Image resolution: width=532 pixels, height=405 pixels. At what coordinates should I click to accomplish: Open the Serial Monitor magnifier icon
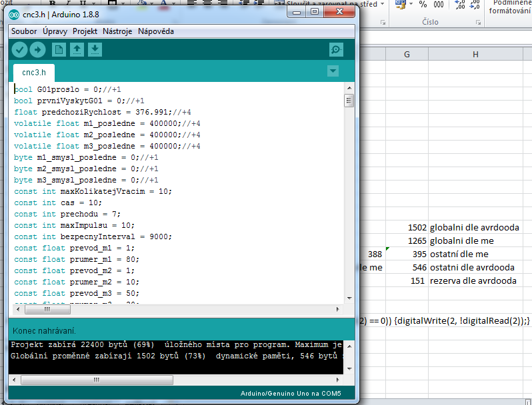336,50
